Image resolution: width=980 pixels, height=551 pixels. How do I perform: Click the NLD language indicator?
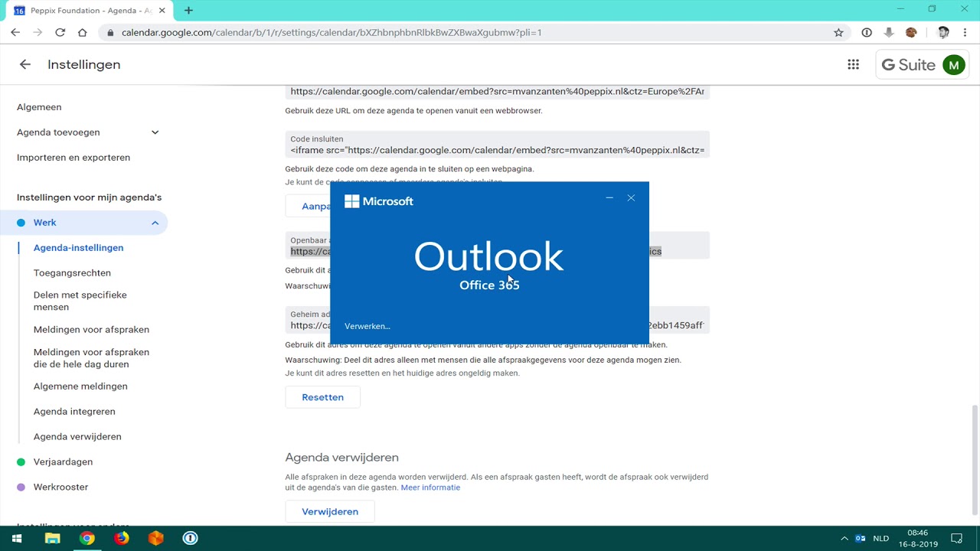coord(881,538)
